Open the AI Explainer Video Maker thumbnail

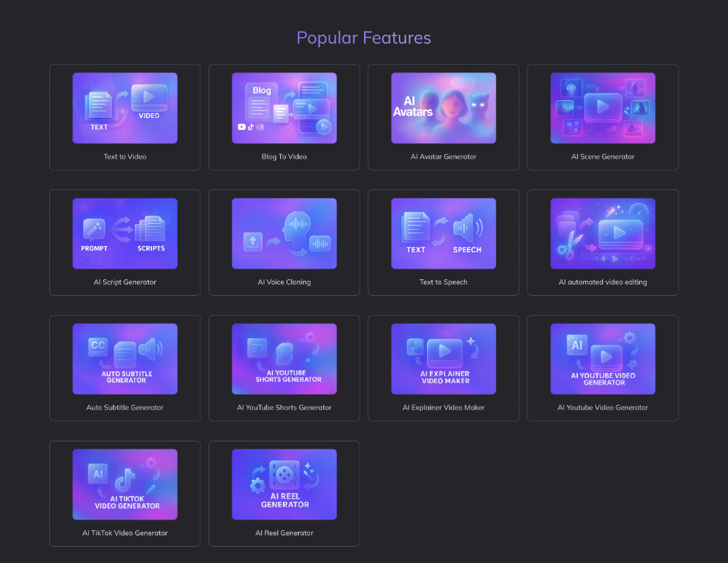tap(443, 359)
